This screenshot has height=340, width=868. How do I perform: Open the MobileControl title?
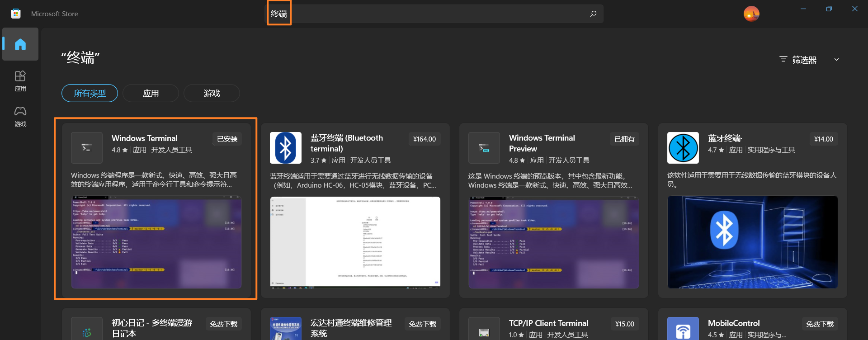tap(734, 323)
